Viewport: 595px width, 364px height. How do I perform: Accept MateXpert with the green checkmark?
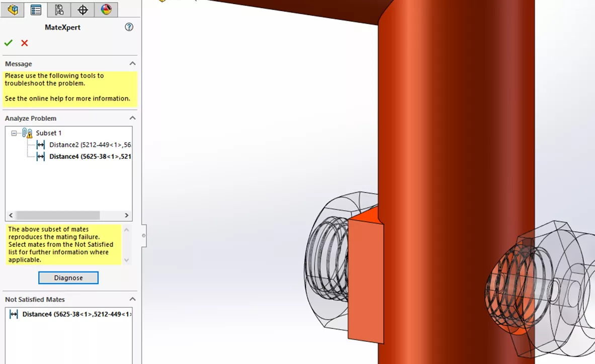pyautogui.click(x=9, y=43)
